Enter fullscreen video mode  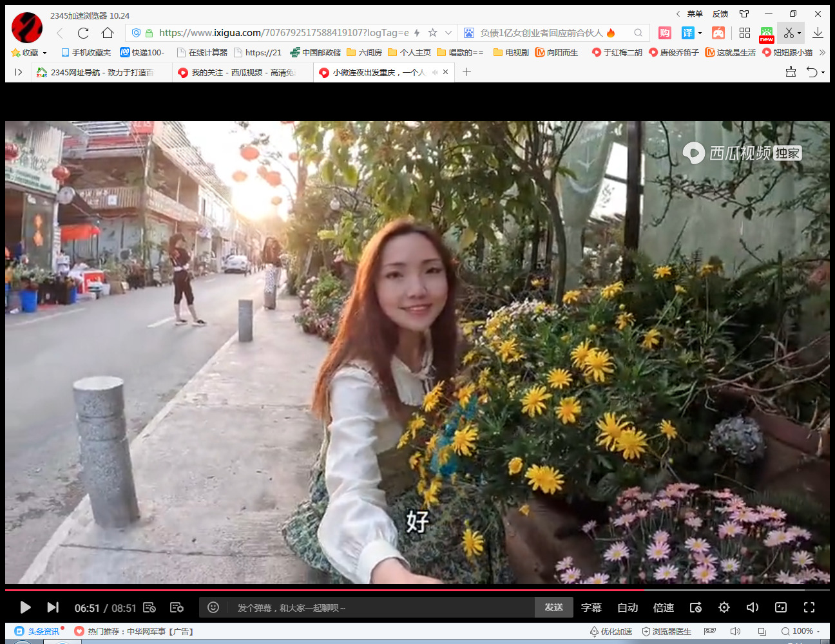pyautogui.click(x=809, y=607)
